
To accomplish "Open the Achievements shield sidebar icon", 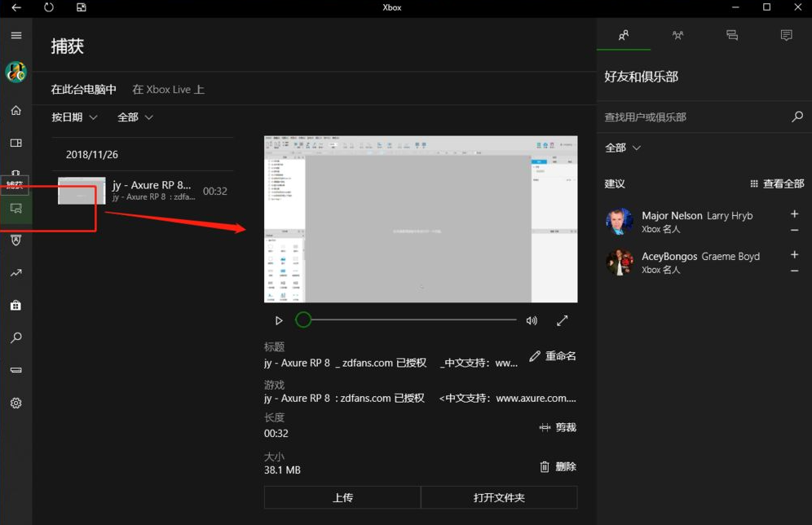I will 15,240.
